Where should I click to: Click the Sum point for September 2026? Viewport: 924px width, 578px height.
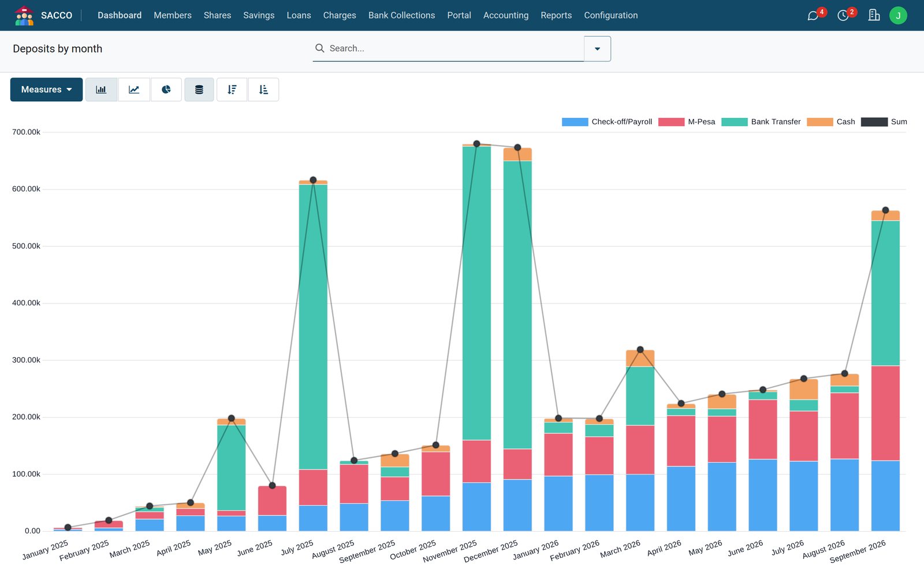click(885, 210)
